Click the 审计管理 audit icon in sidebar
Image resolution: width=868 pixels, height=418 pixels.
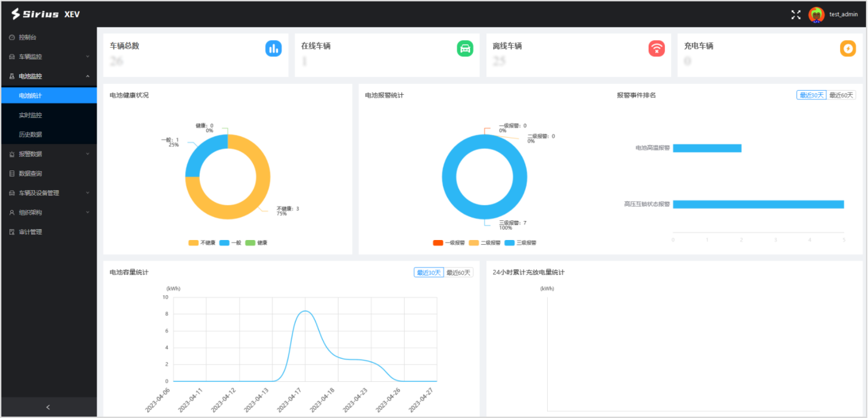12,232
